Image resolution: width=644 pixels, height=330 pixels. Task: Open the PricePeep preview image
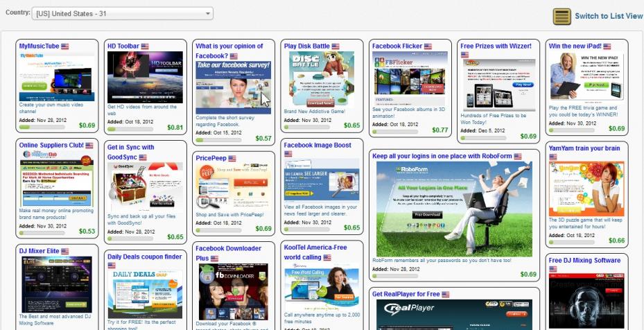pyautogui.click(x=234, y=186)
